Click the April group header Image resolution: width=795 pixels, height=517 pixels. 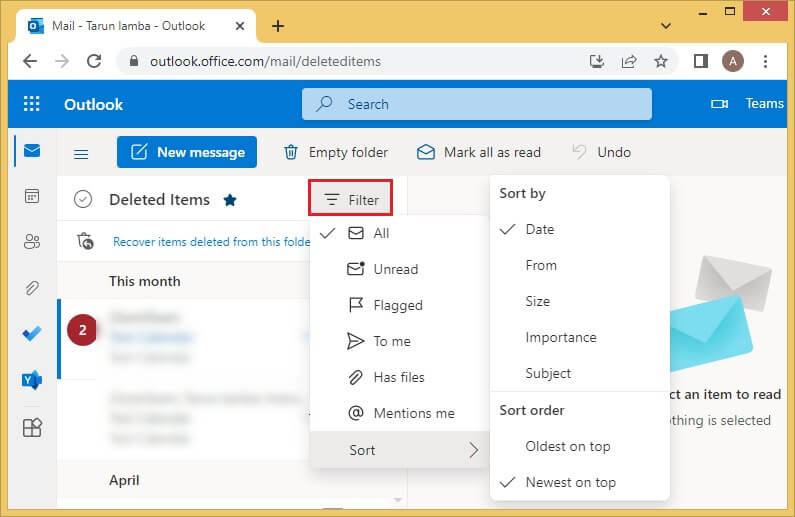coord(124,480)
